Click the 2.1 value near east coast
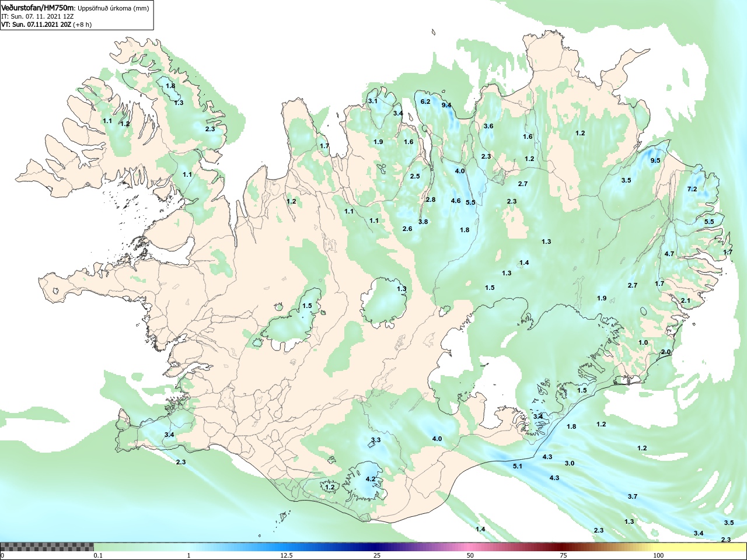Image resolution: width=747 pixels, height=560 pixels. [686, 300]
